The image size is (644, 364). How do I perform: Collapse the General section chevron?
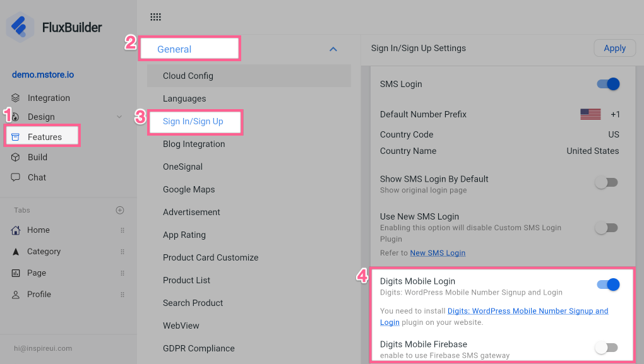pos(333,49)
